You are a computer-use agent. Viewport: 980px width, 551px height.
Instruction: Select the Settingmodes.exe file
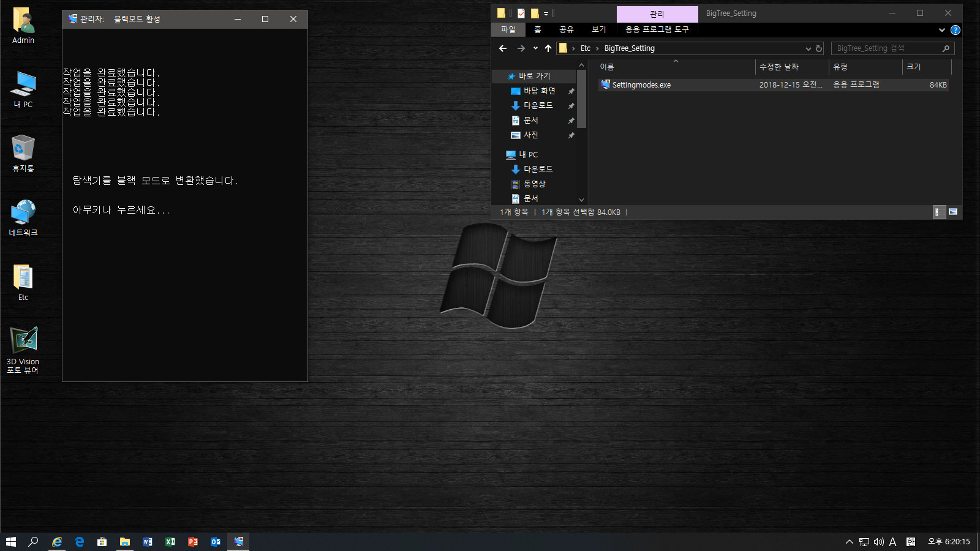point(774,85)
